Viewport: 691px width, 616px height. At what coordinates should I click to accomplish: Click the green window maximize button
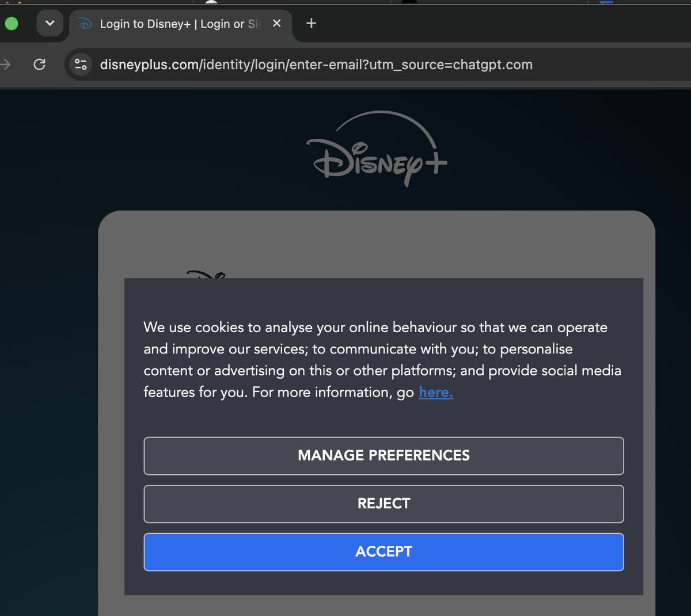coord(11,23)
